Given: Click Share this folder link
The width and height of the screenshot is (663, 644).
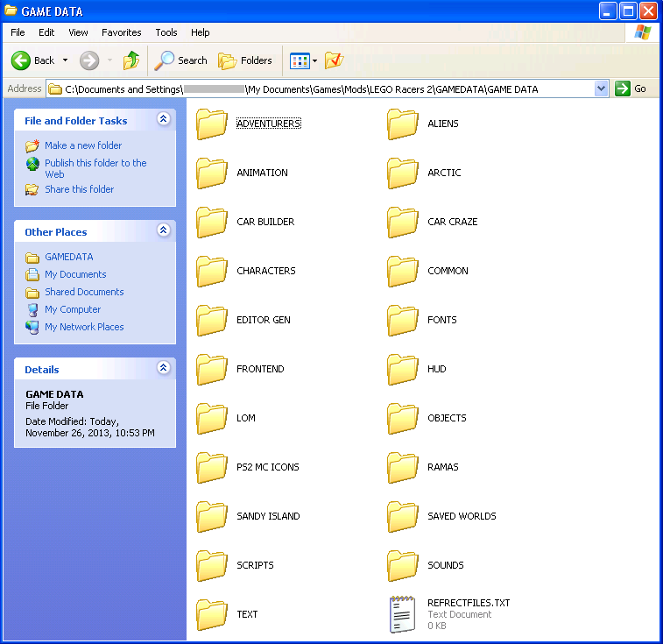Looking at the screenshot, I should [x=80, y=189].
